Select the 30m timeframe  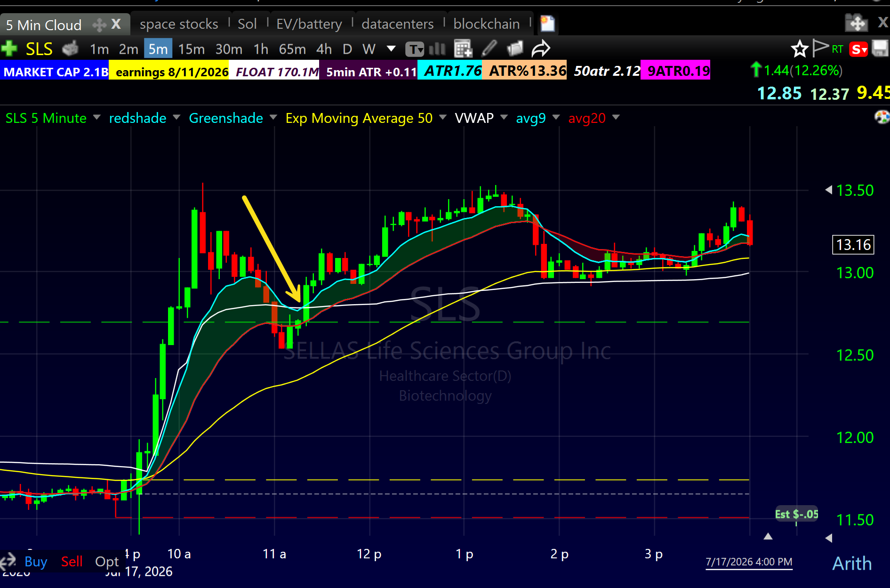(229, 49)
